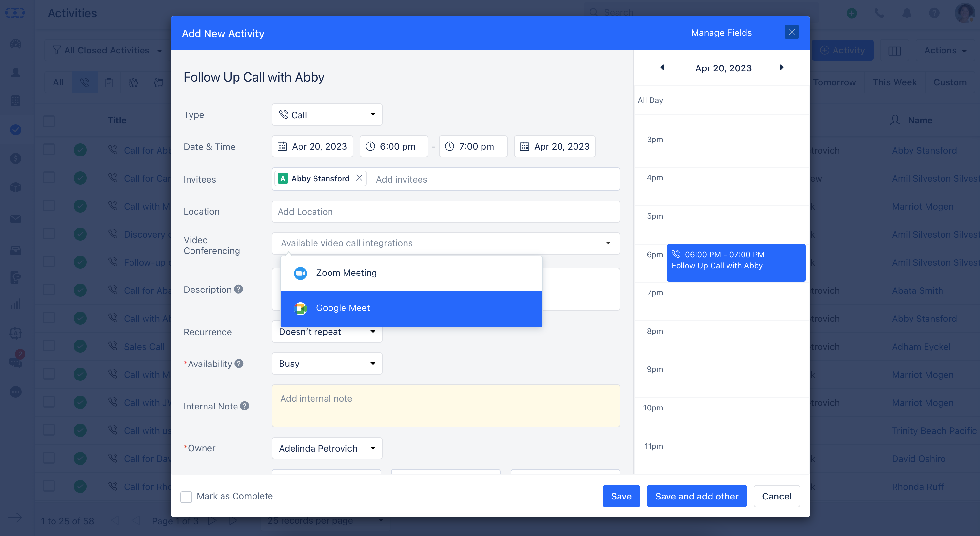Open the companies building icon in sidebar
980x536 pixels.
pos(16,101)
